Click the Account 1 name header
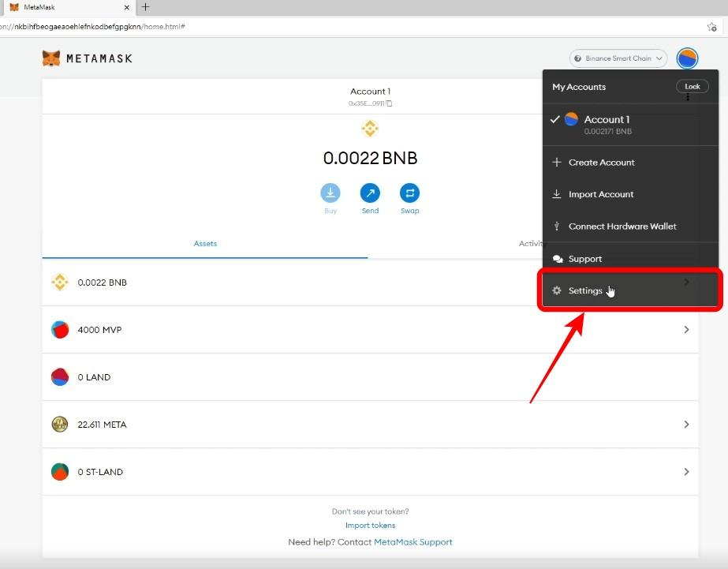The width and height of the screenshot is (728, 569). 370,92
